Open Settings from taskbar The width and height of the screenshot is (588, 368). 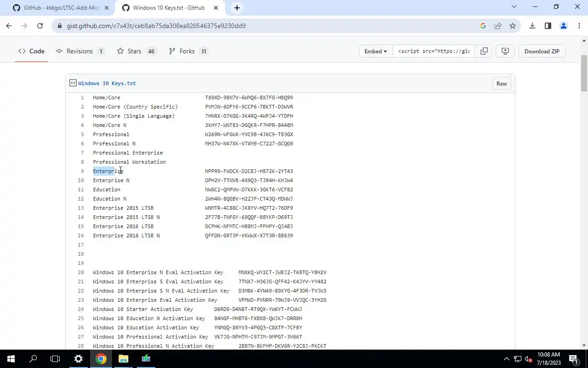click(79, 359)
